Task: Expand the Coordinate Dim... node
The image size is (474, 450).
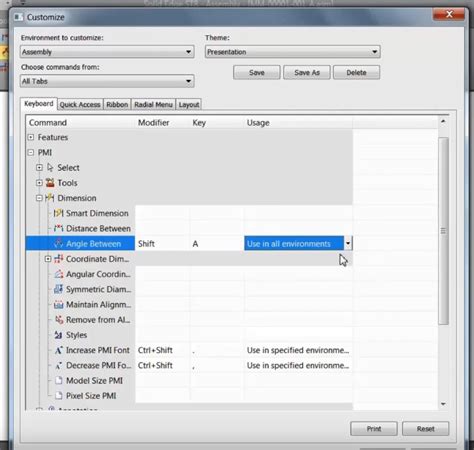Action: point(48,259)
